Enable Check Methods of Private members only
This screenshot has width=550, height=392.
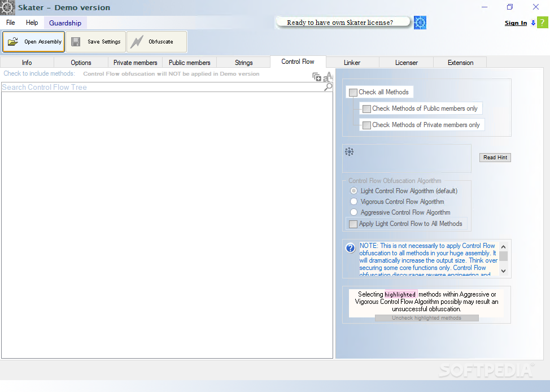coord(366,125)
